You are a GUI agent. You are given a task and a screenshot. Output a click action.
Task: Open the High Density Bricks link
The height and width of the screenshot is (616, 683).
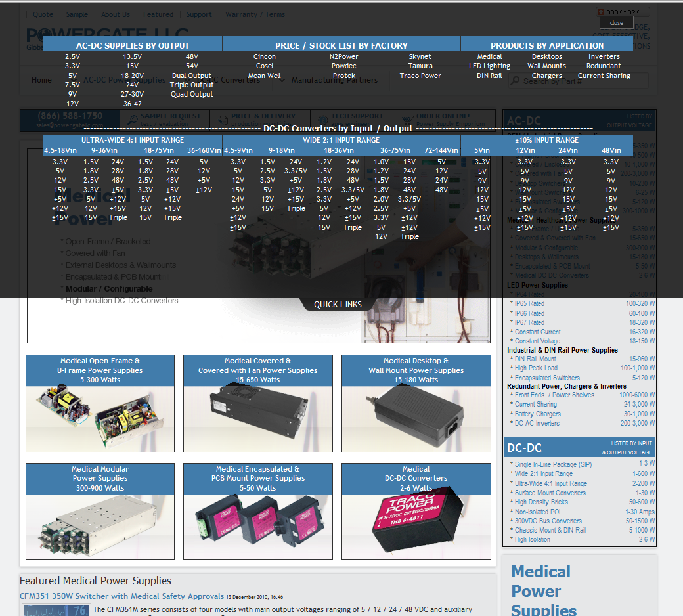coord(541,502)
